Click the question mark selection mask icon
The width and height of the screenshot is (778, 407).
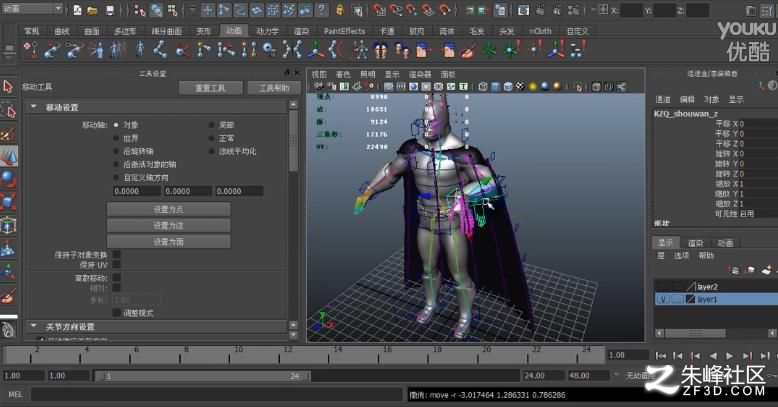coord(322,9)
